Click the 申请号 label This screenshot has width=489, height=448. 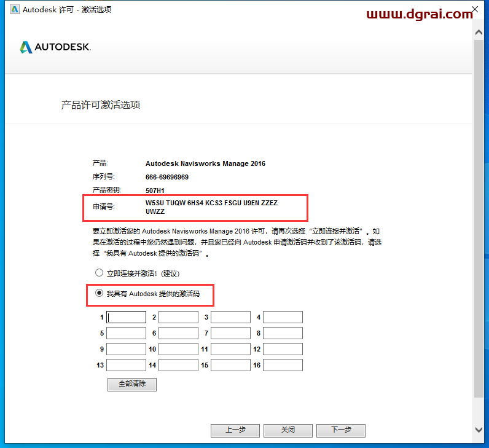(x=104, y=206)
